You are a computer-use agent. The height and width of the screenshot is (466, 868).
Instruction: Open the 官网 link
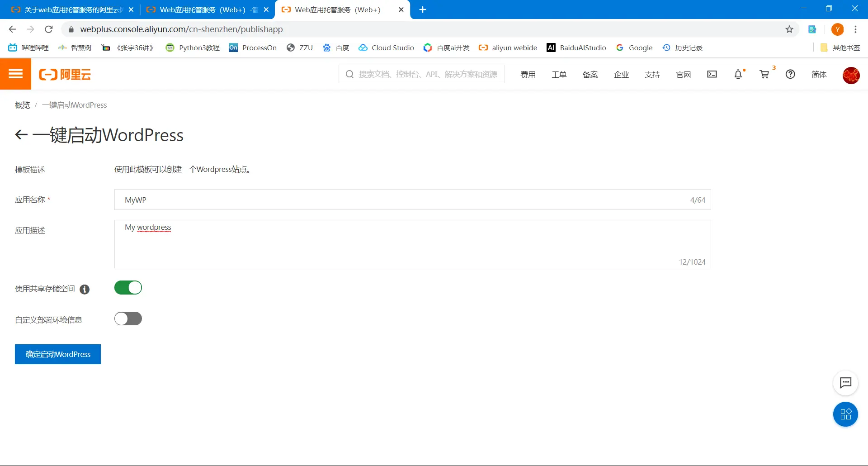(684, 75)
